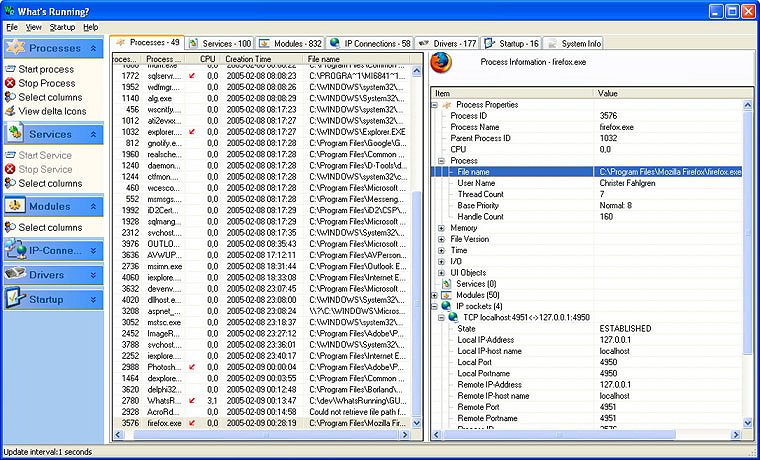
Task: Collapse the Modules sidebar panel chevron
Action: pyautogui.click(x=93, y=206)
